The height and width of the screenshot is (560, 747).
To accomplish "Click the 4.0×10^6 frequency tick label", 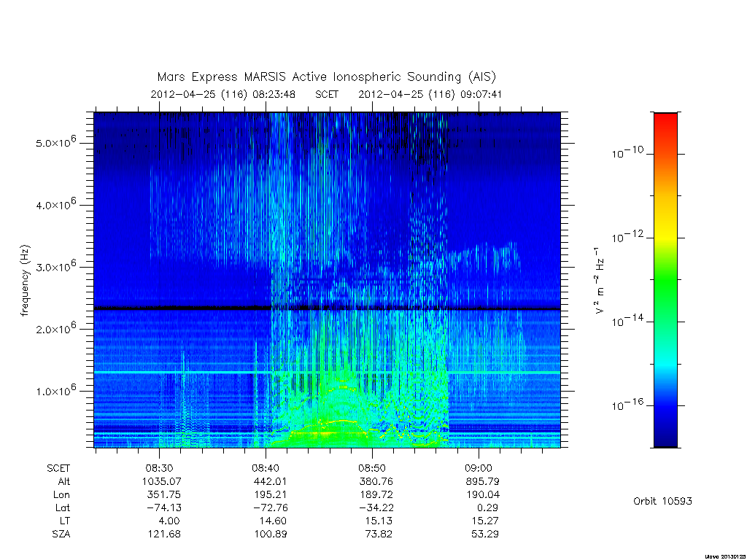I will tap(55, 204).
